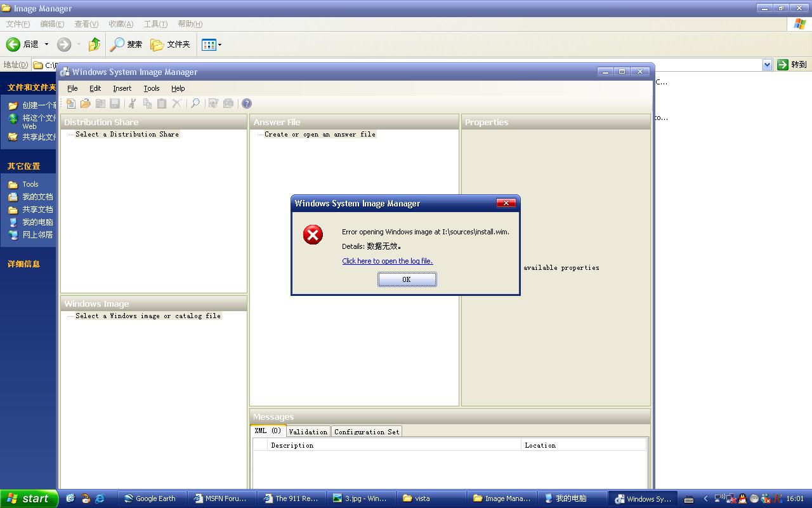
Task: Click the QQ penguin tray icon
Action: point(743,499)
